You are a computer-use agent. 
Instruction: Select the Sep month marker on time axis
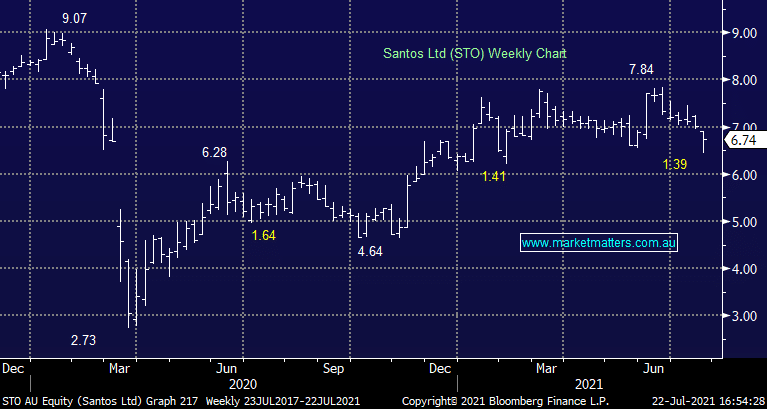[x=334, y=367]
